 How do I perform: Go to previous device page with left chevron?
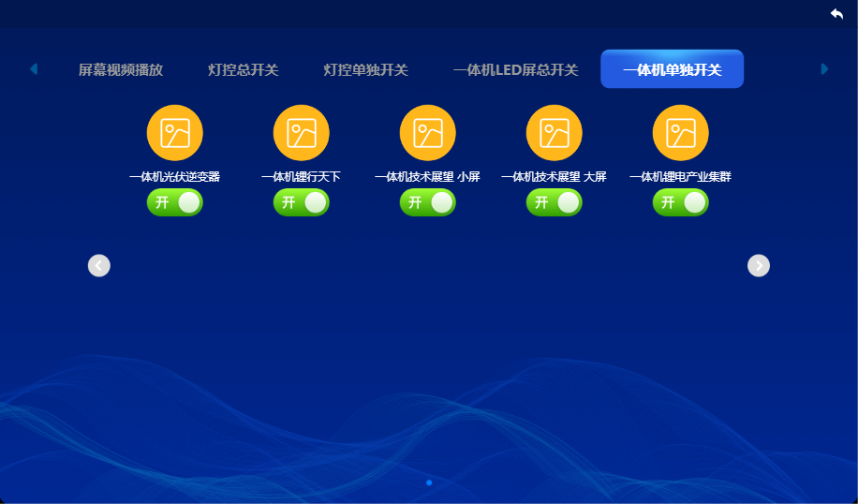99,266
